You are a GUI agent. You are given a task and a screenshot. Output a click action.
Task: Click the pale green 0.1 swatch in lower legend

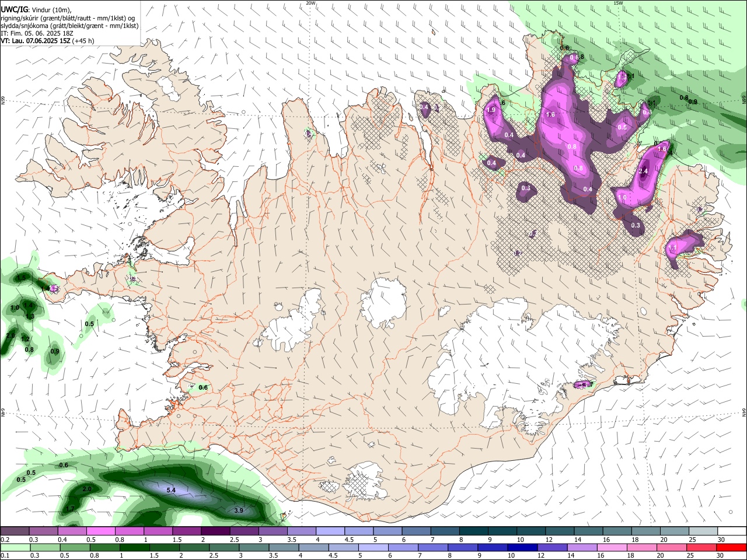(15, 548)
